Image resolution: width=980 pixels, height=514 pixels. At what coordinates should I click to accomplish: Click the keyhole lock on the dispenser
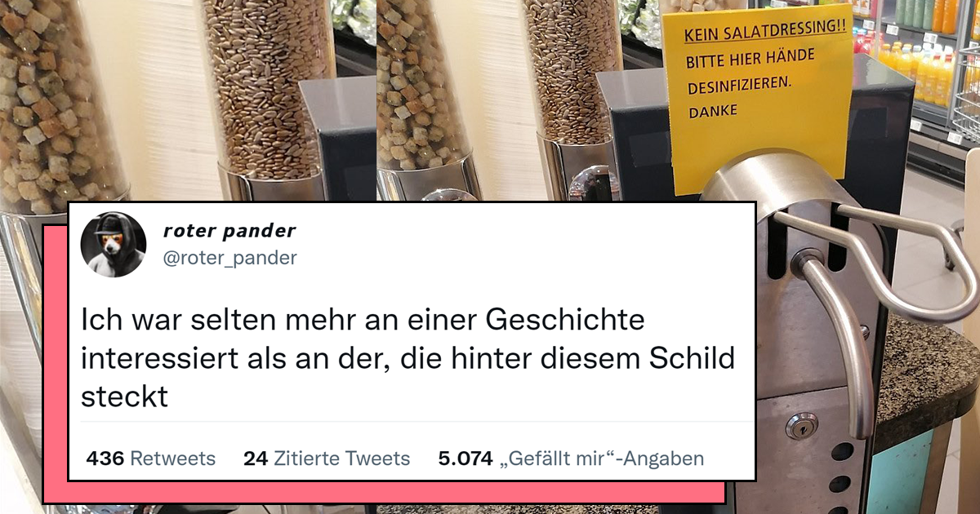[801, 426]
